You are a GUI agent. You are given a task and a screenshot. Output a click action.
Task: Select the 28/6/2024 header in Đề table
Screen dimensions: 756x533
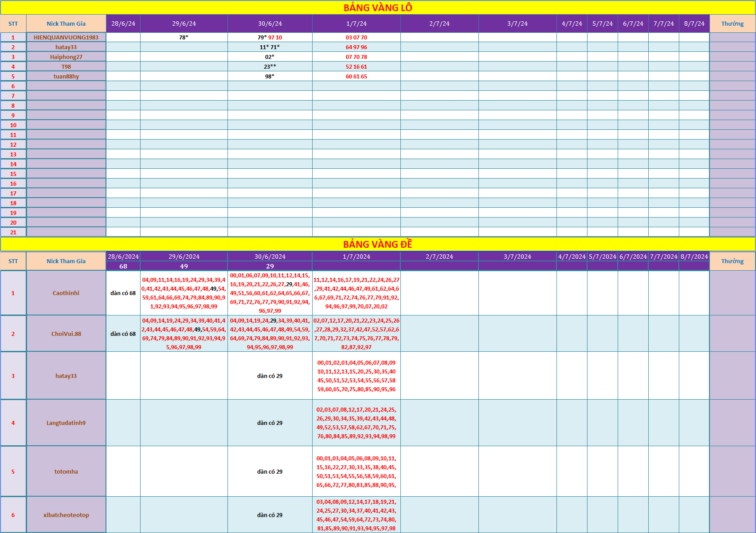(x=123, y=257)
